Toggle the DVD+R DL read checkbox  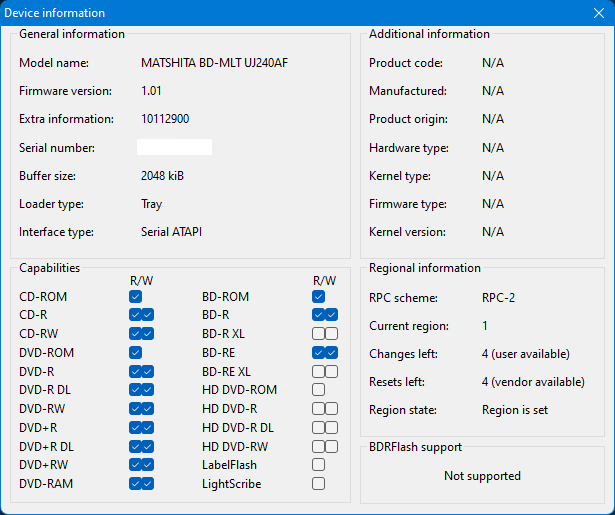[x=135, y=446]
